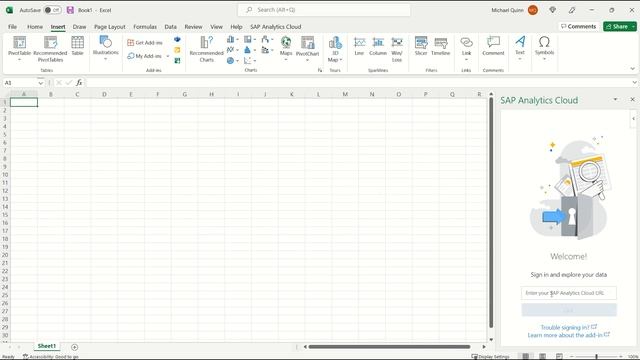
Task: Open the Charts dialog launcher
Action: pyautogui.click(x=320, y=70)
